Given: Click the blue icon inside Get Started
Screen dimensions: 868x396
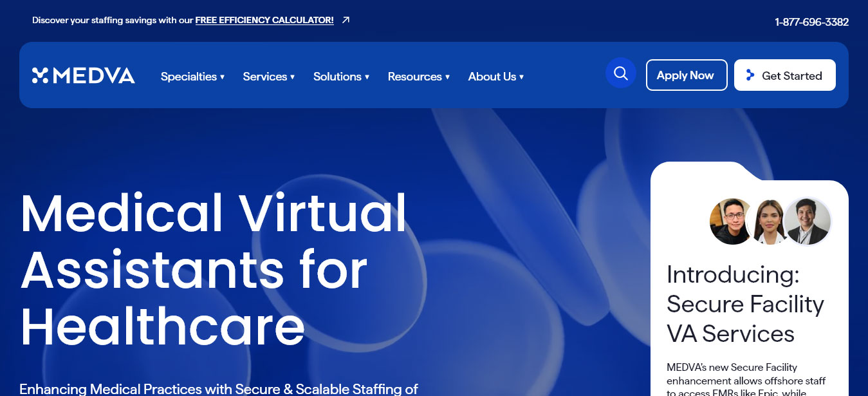Looking at the screenshot, I should tap(750, 75).
